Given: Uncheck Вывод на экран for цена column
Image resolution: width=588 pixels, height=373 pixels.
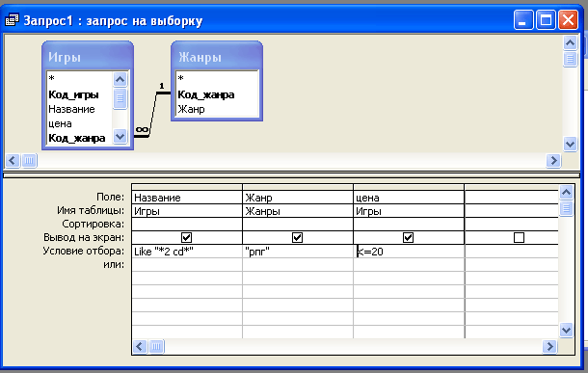Looking at the screenshot, I should click(408, 237).
